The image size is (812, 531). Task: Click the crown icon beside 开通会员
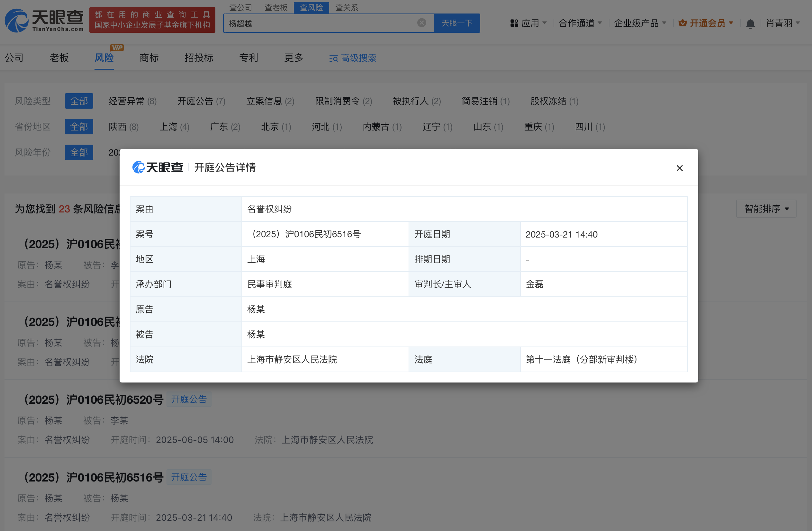(682, 23)
